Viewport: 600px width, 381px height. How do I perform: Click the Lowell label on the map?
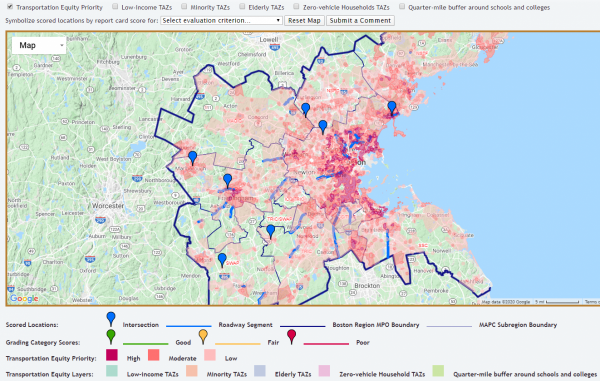pyautogui.click(x=269, y=40)
